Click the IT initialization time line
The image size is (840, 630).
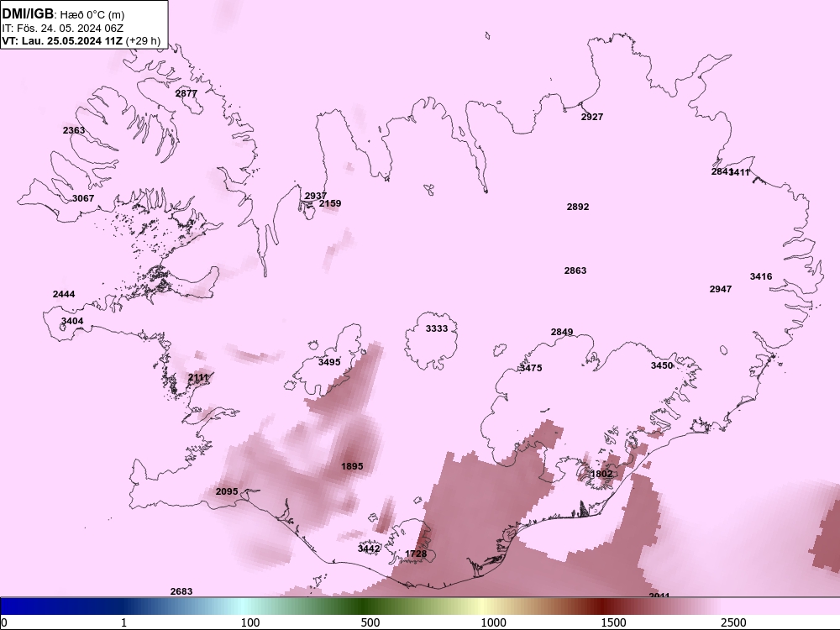pyautogui.click(x=62, y=29)
